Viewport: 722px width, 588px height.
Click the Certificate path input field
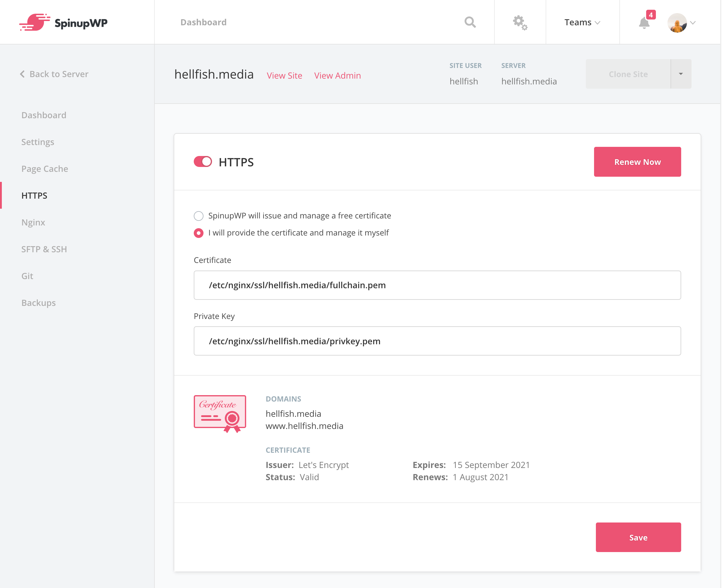click(x=437, y=285)
